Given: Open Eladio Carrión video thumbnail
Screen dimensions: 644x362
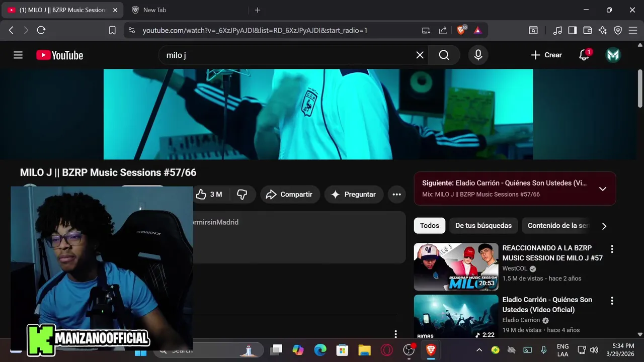Looking at the screenshot, I should [x=456, y=317].
